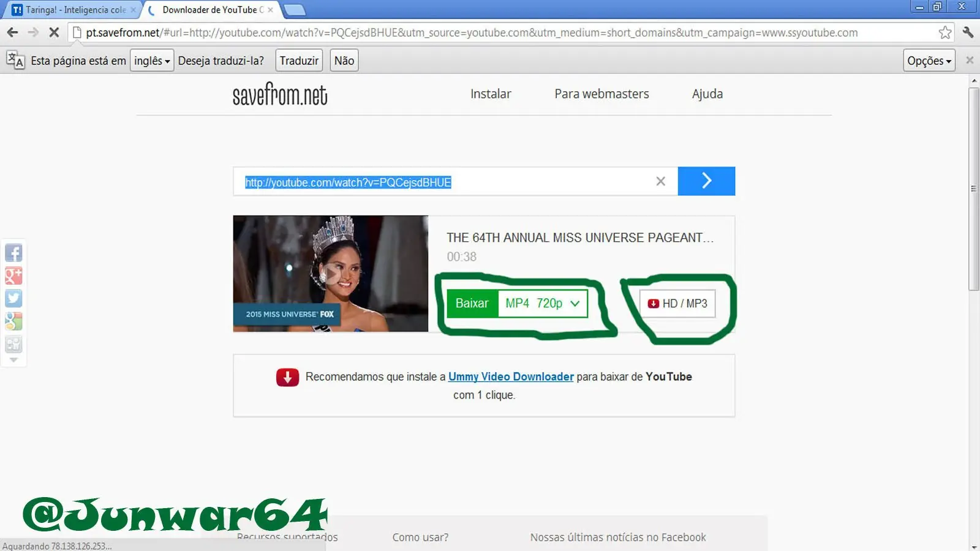Click the fifth faded share sidebar icon
Viewport: 980px width, 551px height.
coord(13,344)
